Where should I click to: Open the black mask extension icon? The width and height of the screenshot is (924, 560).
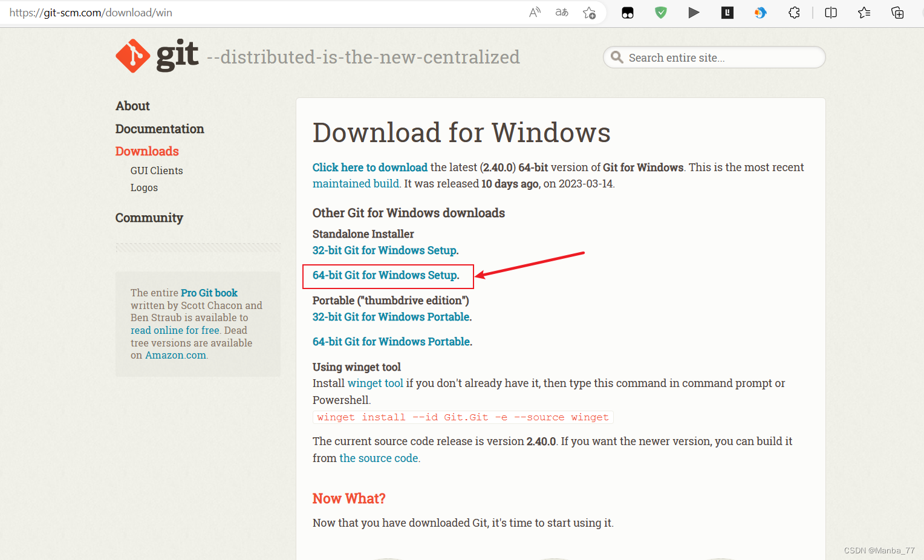pyautogui.click(x=628, y=13)
